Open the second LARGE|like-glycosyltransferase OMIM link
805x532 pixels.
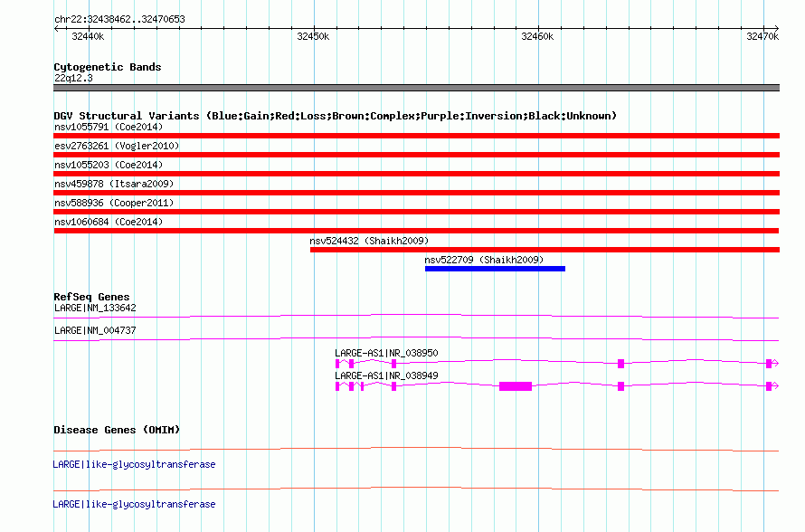(x=134, y=504)
